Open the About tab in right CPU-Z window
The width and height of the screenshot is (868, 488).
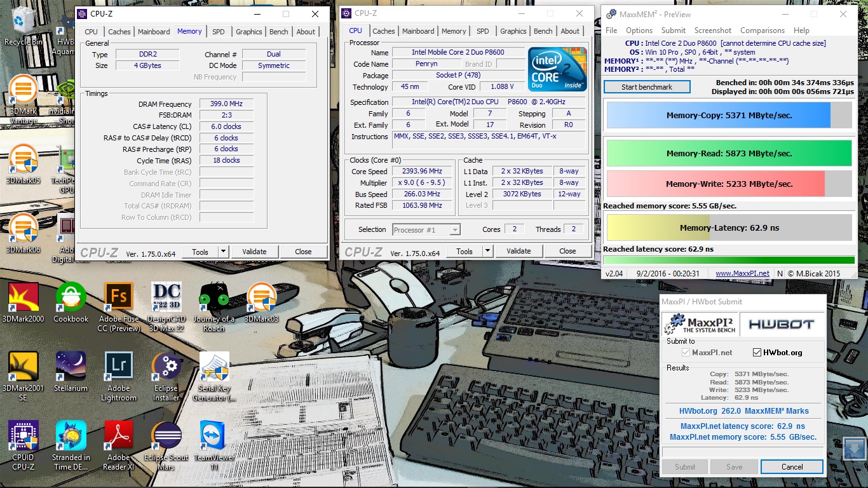pyautogui.click(x=570, y=31)
